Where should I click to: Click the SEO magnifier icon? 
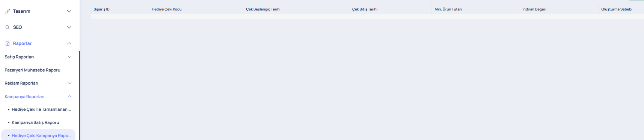[x=8, y=27]
